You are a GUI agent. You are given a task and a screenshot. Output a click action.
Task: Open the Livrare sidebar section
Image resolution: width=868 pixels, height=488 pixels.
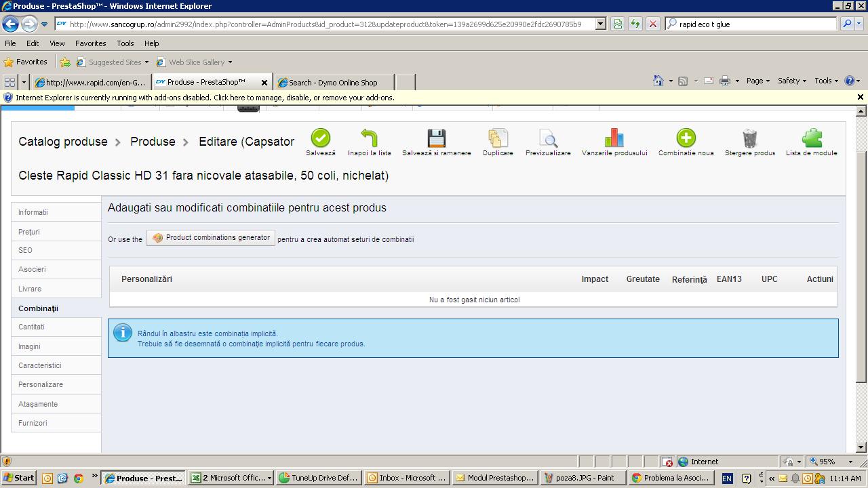[x=56, y=289]
